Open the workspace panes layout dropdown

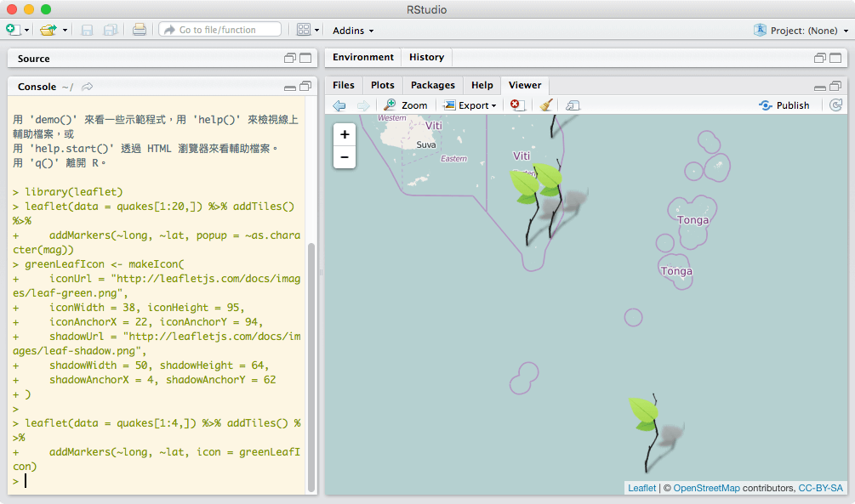(x=309, y=30)
